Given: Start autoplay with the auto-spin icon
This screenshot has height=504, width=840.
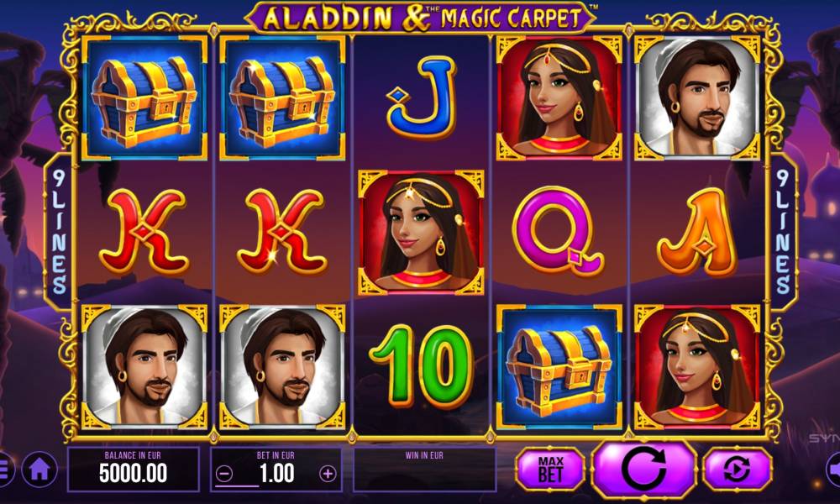Looking at the screenshot, I should click(x=738, y=470).
